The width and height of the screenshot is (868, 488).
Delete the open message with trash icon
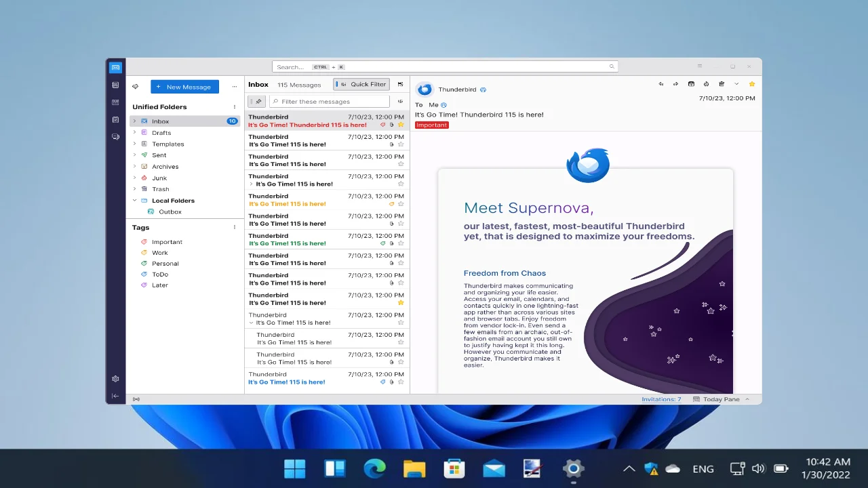click(722, 84)
